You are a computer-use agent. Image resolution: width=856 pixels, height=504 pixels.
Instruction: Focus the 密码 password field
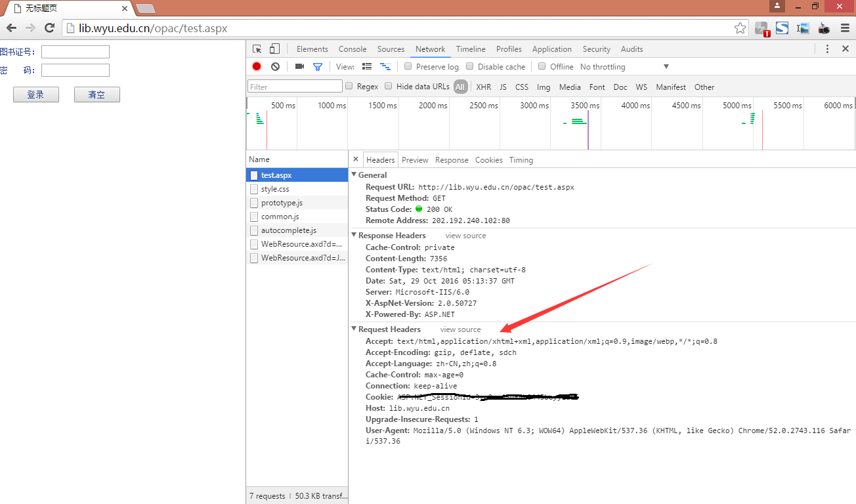(75, 70)
